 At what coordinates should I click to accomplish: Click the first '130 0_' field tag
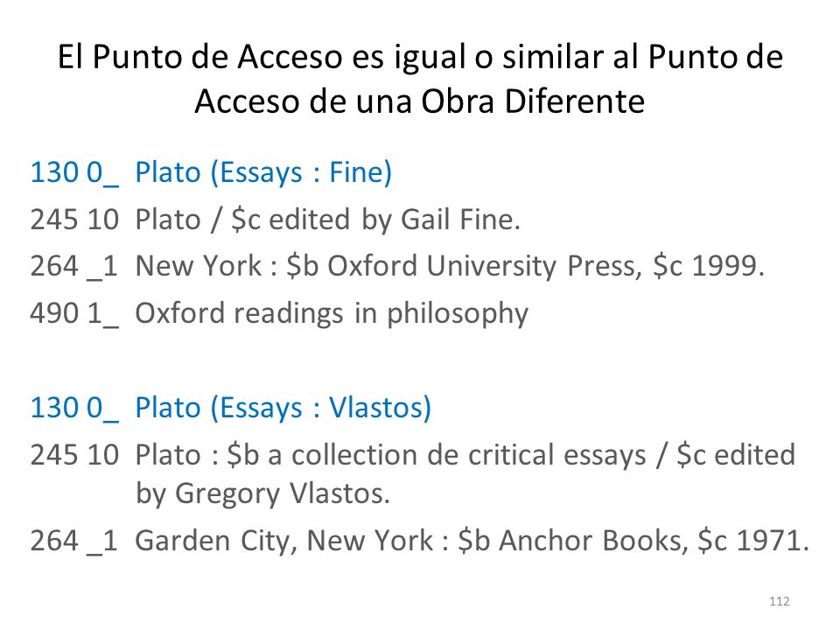coord(74,172)
